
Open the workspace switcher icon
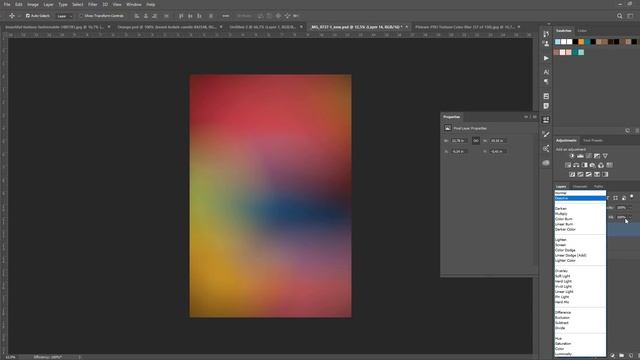pyautogui.click(x=630, y=16)
